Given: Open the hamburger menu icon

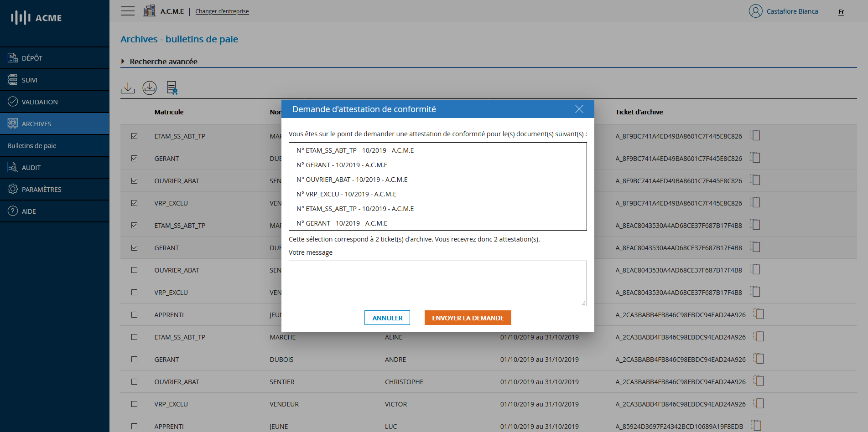Looking at the screenshot, I should coord(128,11).
